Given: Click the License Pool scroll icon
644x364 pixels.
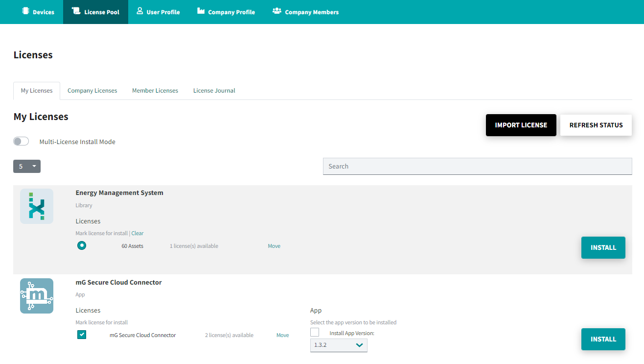Looking at the screenshot, I should [x=76, y=11].
